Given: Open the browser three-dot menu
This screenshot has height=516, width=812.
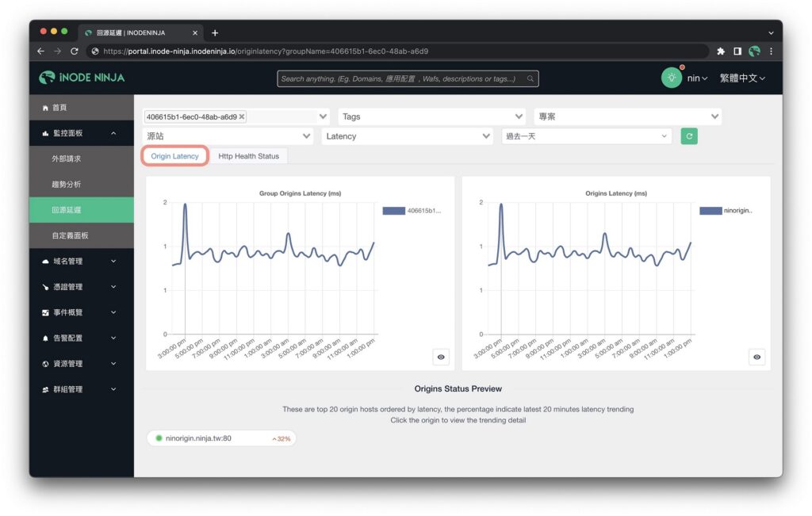Looking at the screenshot, I should click(771, 52).
